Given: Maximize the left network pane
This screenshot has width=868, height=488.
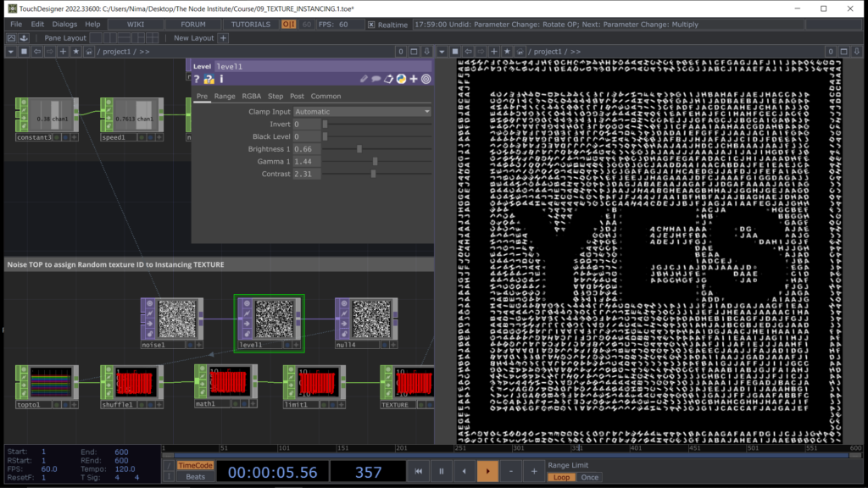Looking at the screenshot, I should (x=414, y=52).
